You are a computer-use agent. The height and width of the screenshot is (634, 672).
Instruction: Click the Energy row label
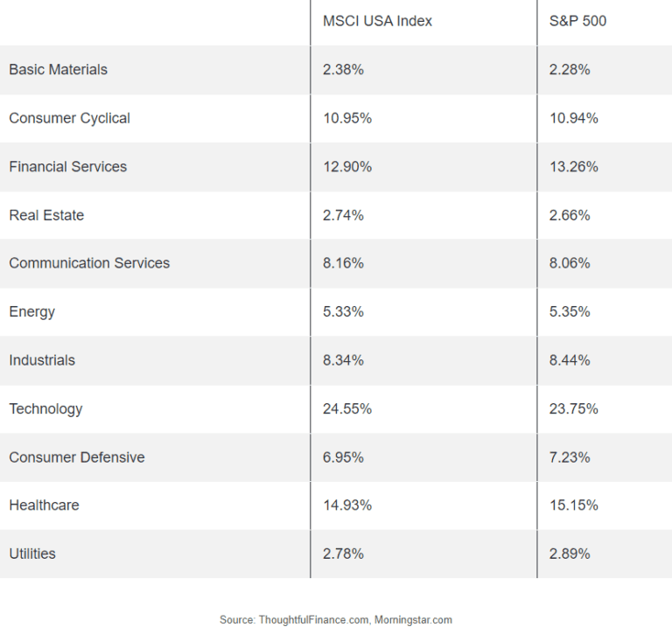[32, 312]
